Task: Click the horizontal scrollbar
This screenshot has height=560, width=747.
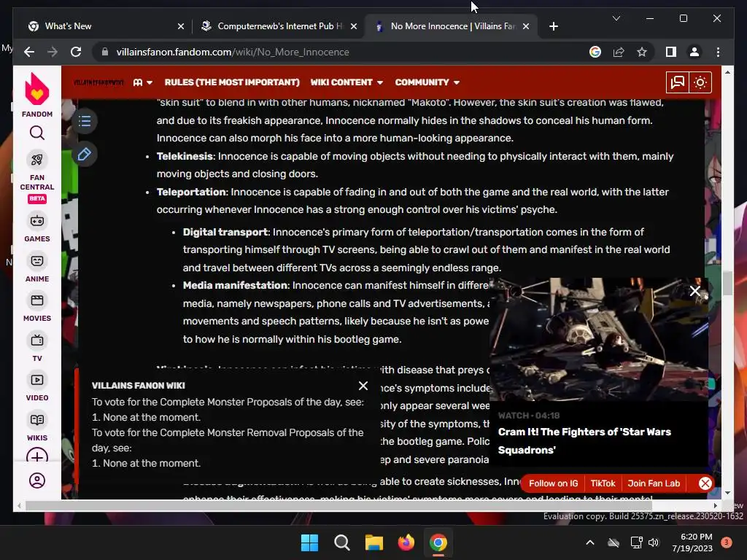Action: (x=338, y=506)
